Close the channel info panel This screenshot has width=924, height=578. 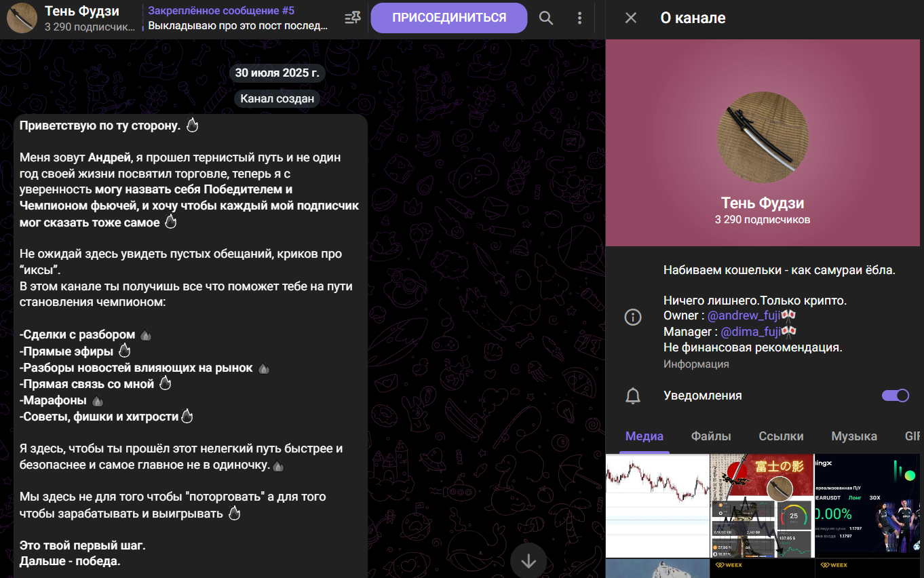click(x=631, y=18)
